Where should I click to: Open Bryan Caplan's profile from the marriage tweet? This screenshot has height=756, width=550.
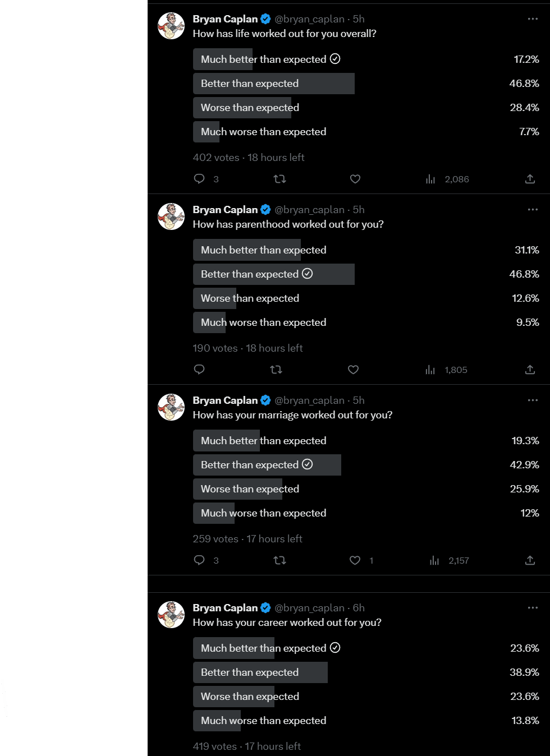225,400
